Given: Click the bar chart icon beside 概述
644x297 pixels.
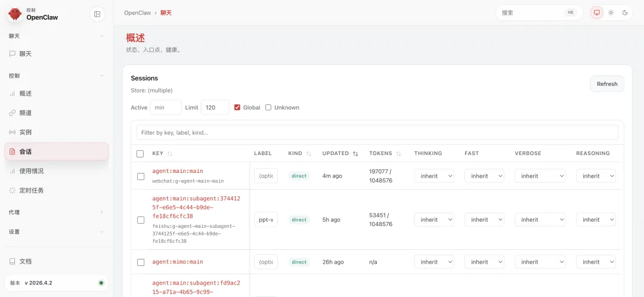Looking at the screenshot, I should pyautogui.click(x=13, y=94).
